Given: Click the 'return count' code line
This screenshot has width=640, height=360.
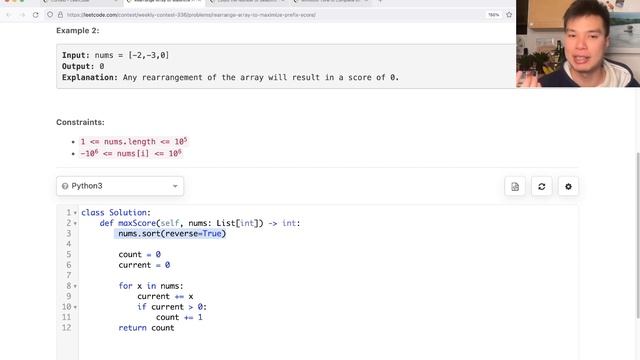Looking at the screenshot, I should click(146, 328).
